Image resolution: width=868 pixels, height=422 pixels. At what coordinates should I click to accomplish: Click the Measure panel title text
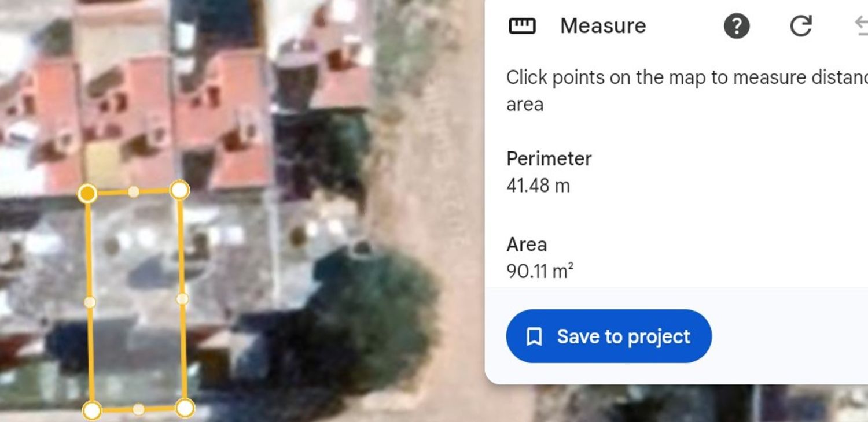tap(603, 26)
